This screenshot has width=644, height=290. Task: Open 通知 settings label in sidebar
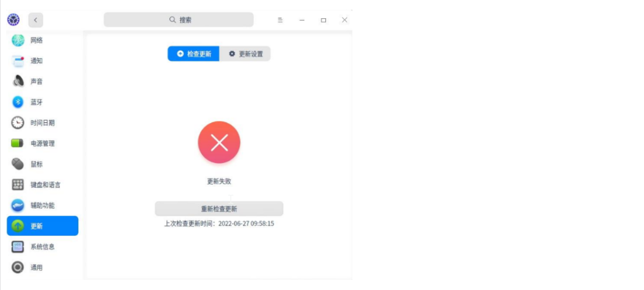36,61
